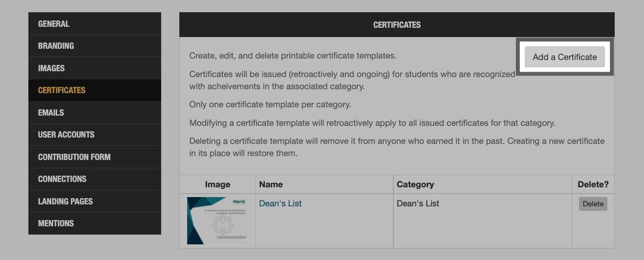The height and width of the screenshot is (260, 644).
Task: Click the Category column header
Action: [x=415, y=184]
